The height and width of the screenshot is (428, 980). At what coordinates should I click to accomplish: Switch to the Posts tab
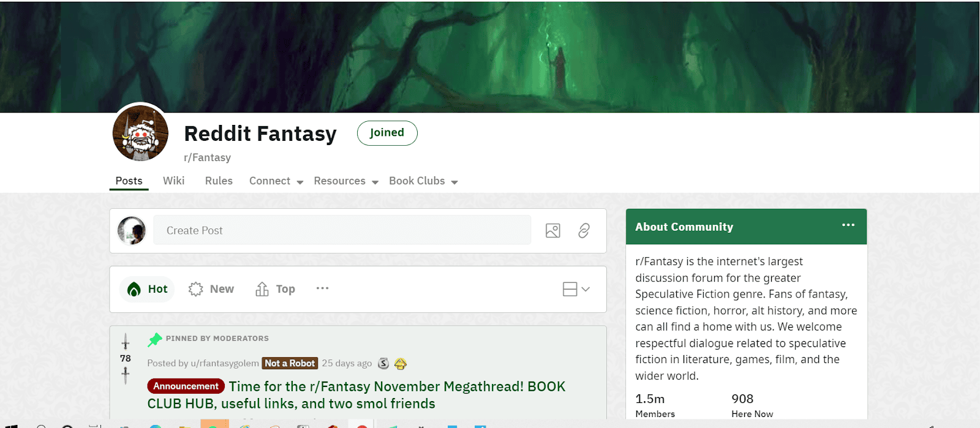click(x=129, y=181)
